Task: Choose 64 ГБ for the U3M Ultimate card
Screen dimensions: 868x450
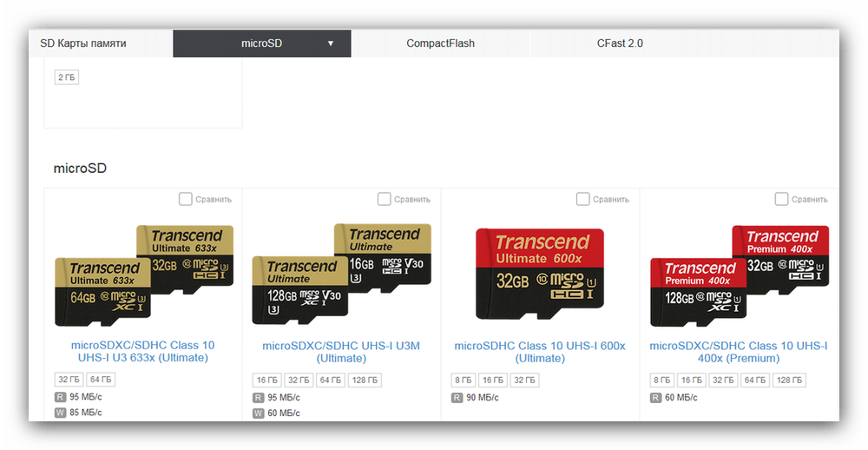Action: (x=331, y=381)
